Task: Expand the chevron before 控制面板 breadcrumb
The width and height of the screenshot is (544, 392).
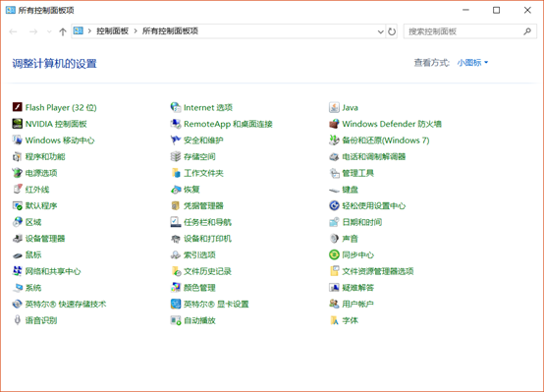Action: (x=89, y=31)
